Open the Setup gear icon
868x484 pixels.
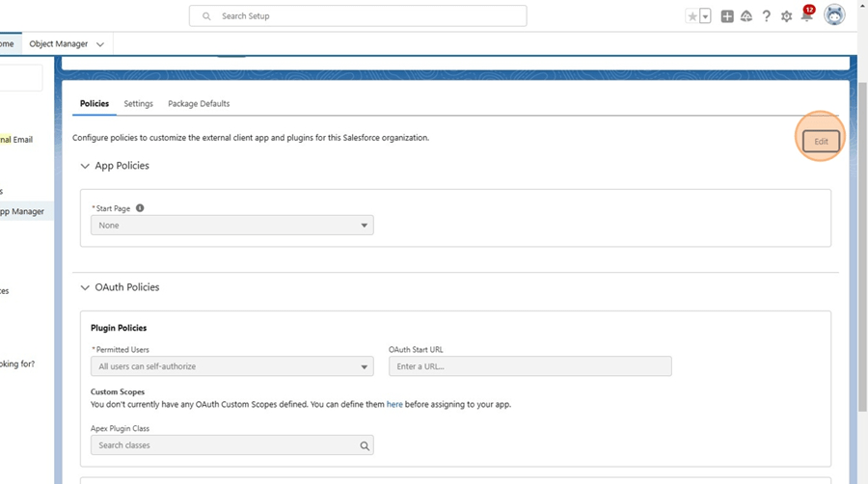pos(787,16)
